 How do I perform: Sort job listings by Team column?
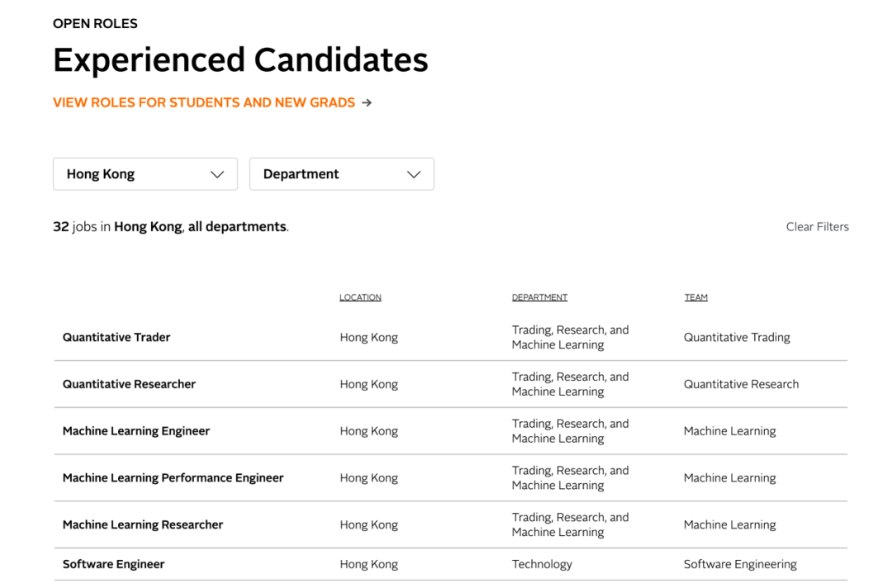tap(695, 297)
